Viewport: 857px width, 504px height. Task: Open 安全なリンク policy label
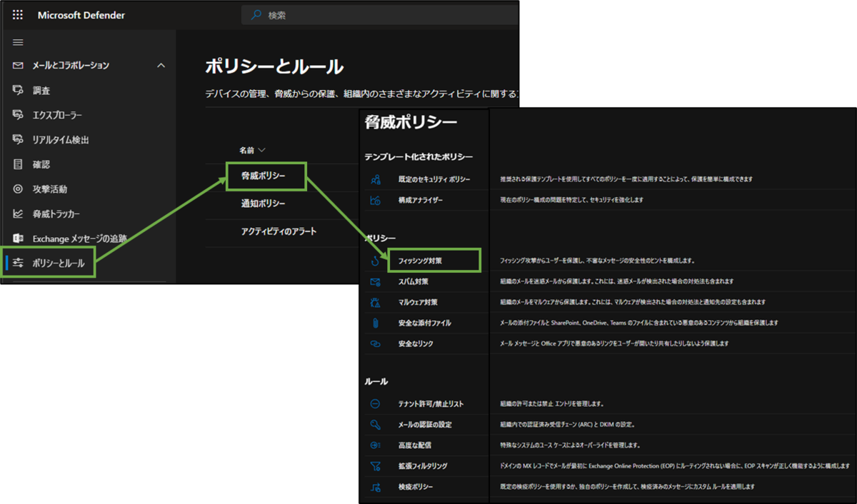click(x=416, y=344)
